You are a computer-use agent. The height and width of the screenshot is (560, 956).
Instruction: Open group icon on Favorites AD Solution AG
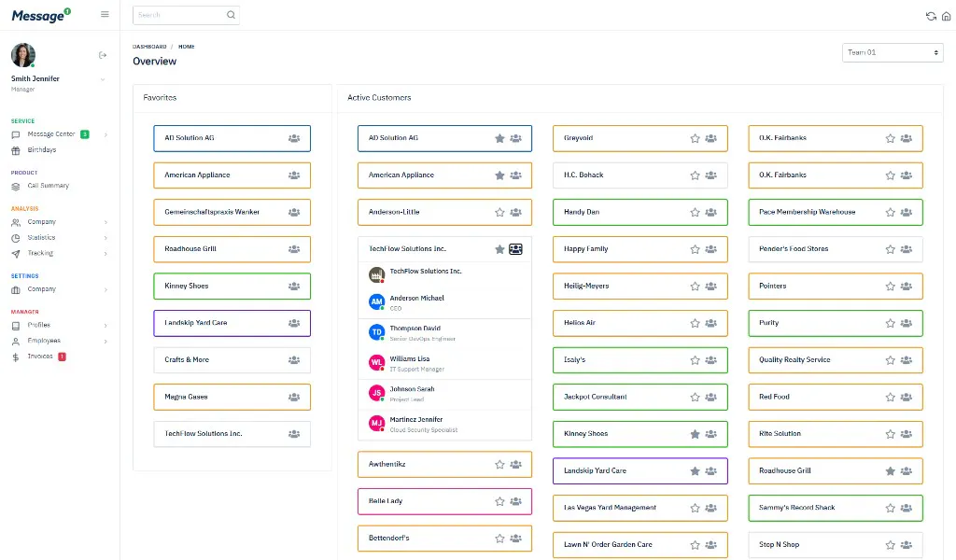coord(294,138)
